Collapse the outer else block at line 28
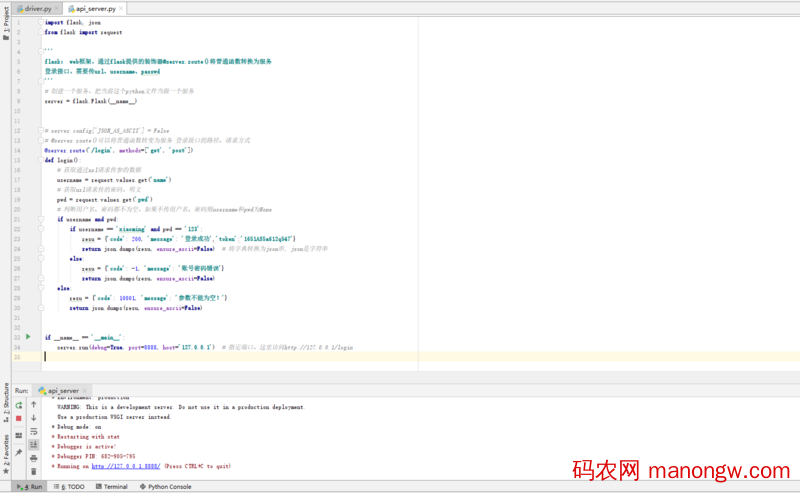The width and height of the screenshot is (800, 493). pos(41,288)
